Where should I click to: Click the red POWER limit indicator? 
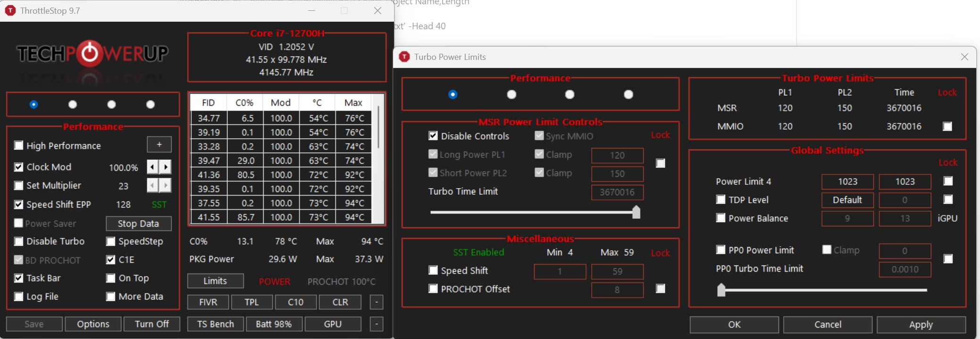click(275, 281)
